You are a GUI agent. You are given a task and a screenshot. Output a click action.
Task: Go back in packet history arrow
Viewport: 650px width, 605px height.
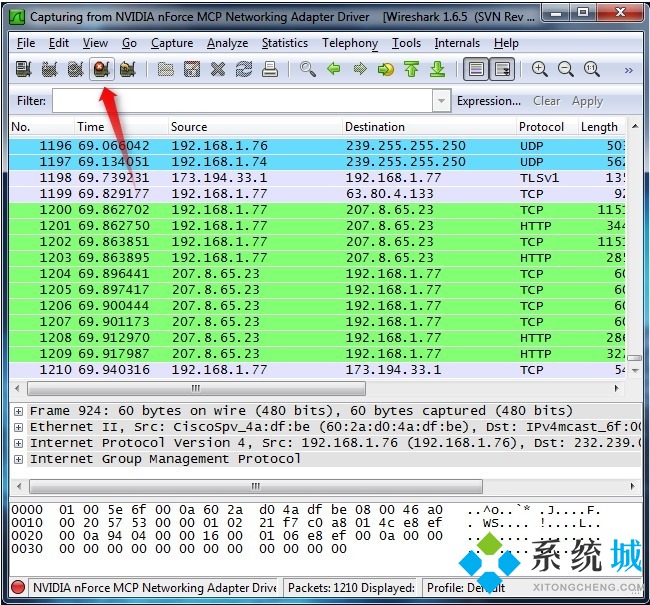pos(334,69)
